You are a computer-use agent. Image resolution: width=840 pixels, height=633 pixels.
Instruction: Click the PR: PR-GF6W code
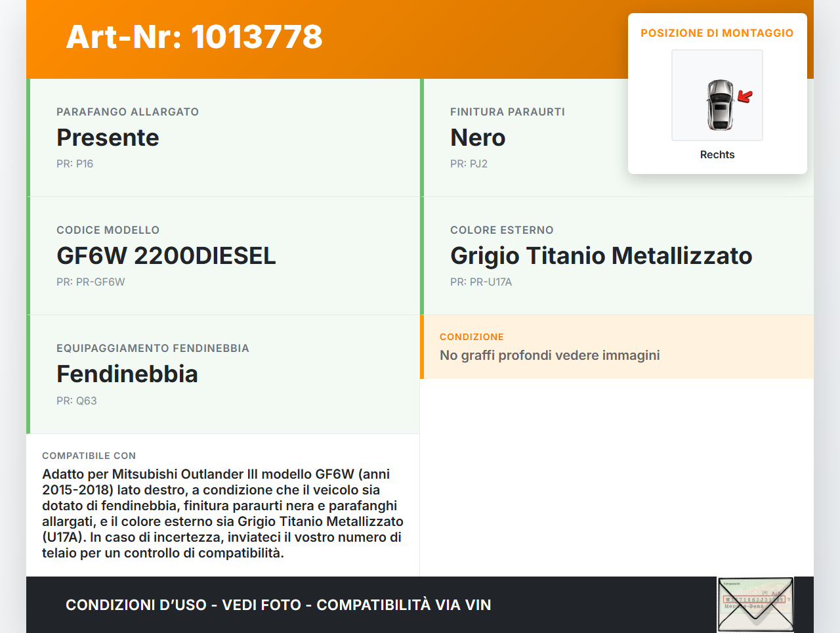[91, 282]
